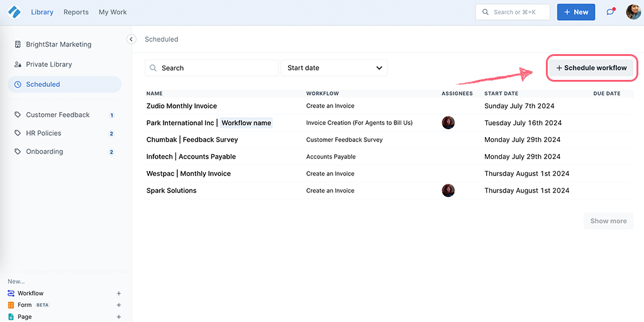This screenshot has height=322, width=644.
Task: Open the user profile avatar menu
Action: 633,12
